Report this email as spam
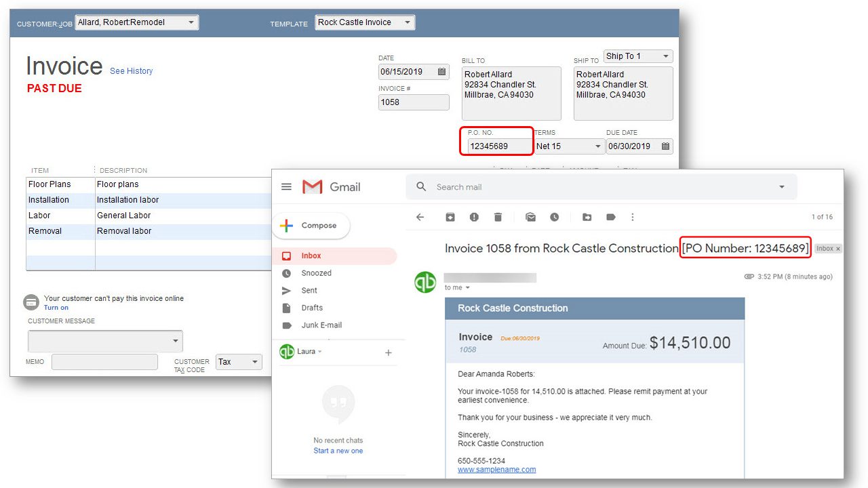The width and height of the screenshot is (868, 488). pos(474,217)
